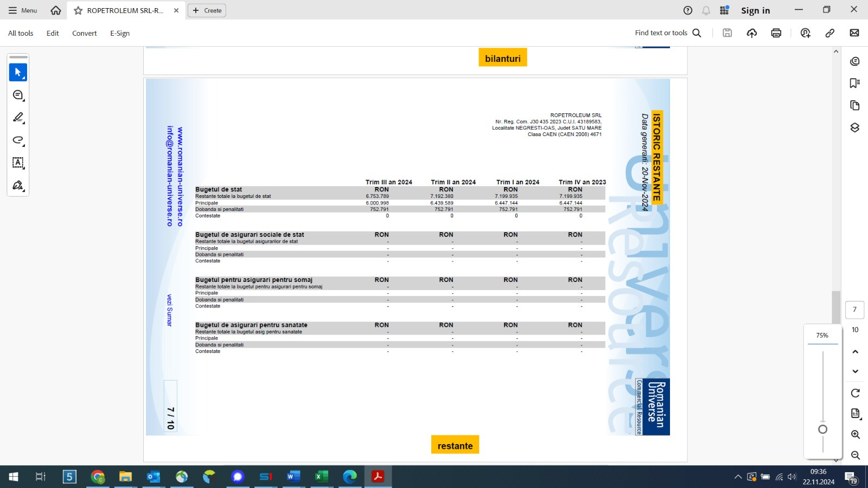
Task: Send document by email icon
Action: (x=854, y=33)
